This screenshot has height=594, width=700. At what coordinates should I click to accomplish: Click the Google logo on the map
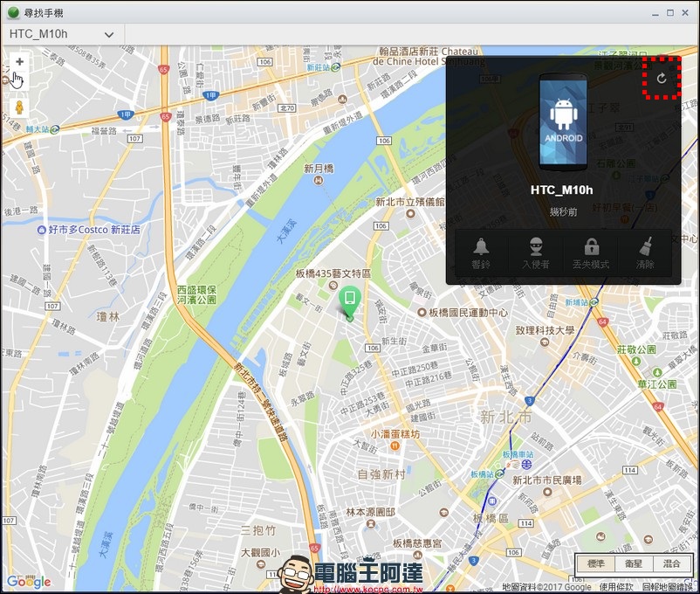pyautogui.click(x=29, y=581)
